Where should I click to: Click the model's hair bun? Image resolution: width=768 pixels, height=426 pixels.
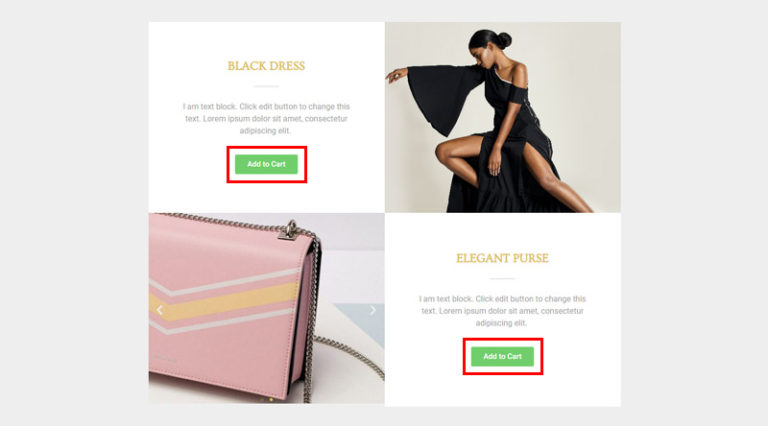click(503, 39)
